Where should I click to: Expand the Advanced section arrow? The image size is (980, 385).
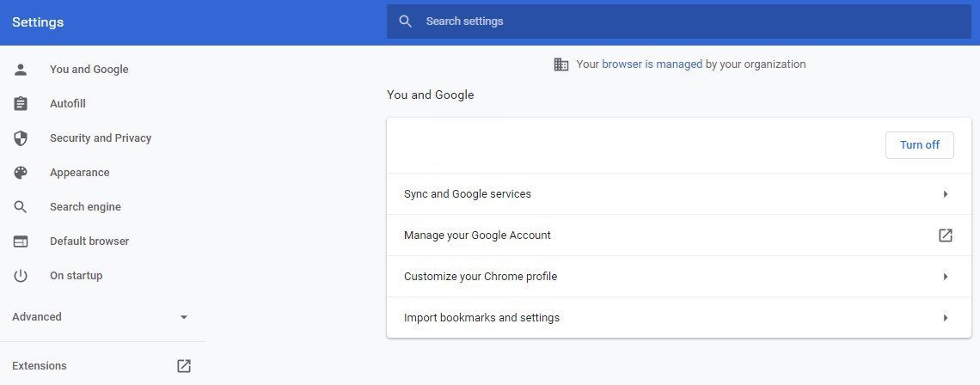[183, 317]
